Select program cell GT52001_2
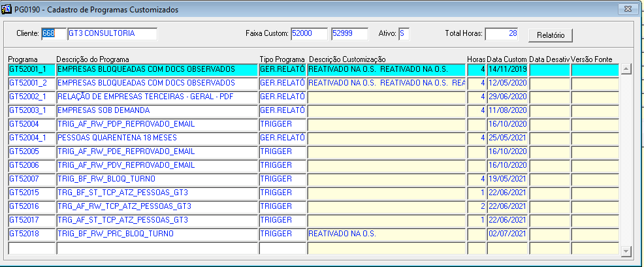The height and width of the screenshot is (267, 644). (x=31, y=84)
